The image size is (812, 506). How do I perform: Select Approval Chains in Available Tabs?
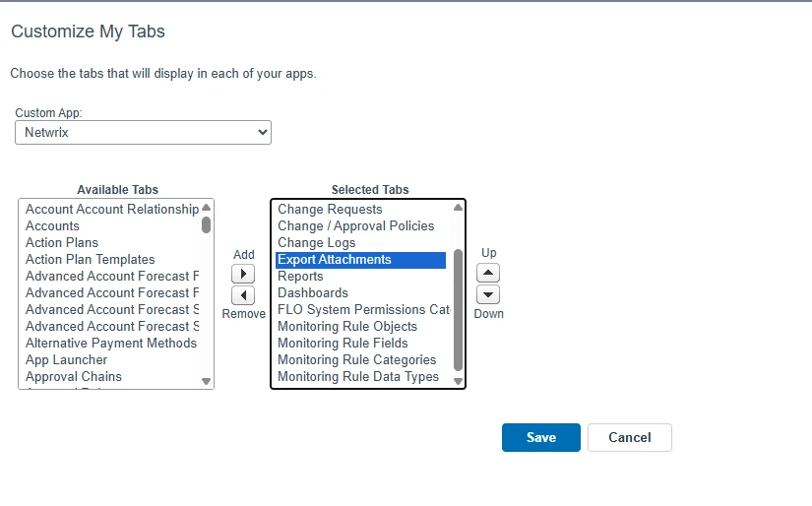pos(74,377)
